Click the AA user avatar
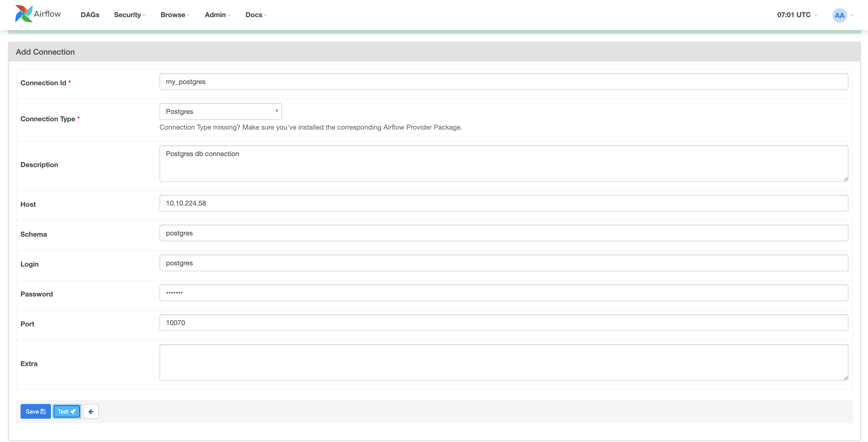 pyautogui.click(x=839, y=15)
